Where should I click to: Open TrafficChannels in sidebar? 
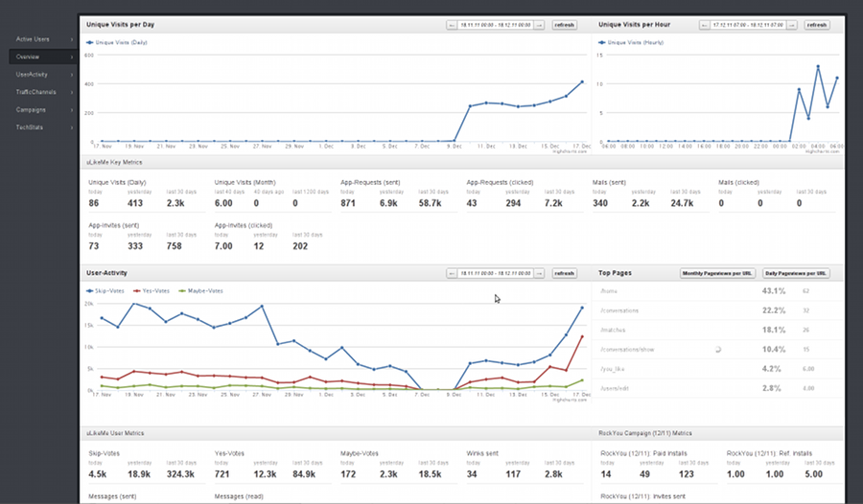pos(43,92)
